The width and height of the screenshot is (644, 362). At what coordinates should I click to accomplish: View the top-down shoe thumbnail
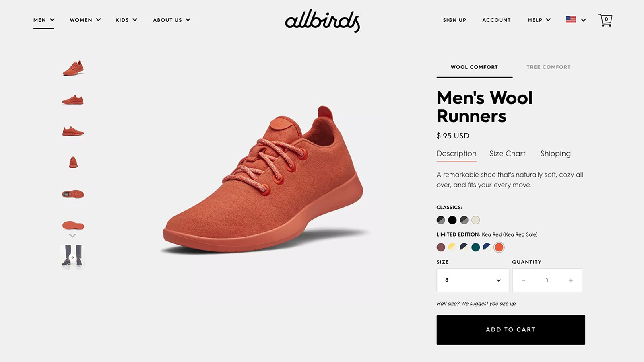click(73, 194)
